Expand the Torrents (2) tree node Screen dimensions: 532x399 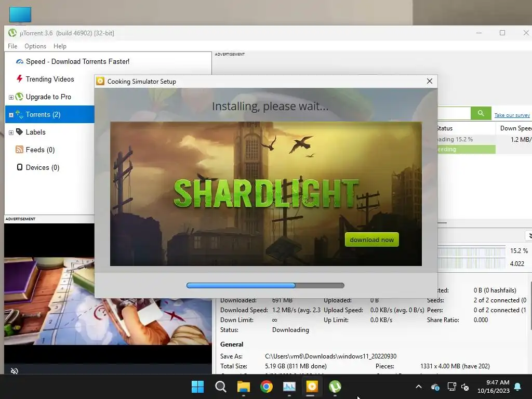(x=11, y=115)
